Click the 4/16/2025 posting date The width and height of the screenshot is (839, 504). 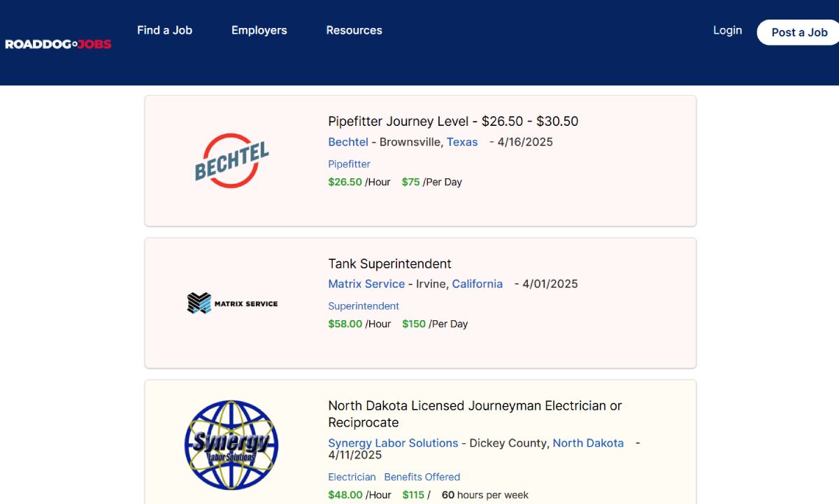pyautogui.click(x=525, y=142)
